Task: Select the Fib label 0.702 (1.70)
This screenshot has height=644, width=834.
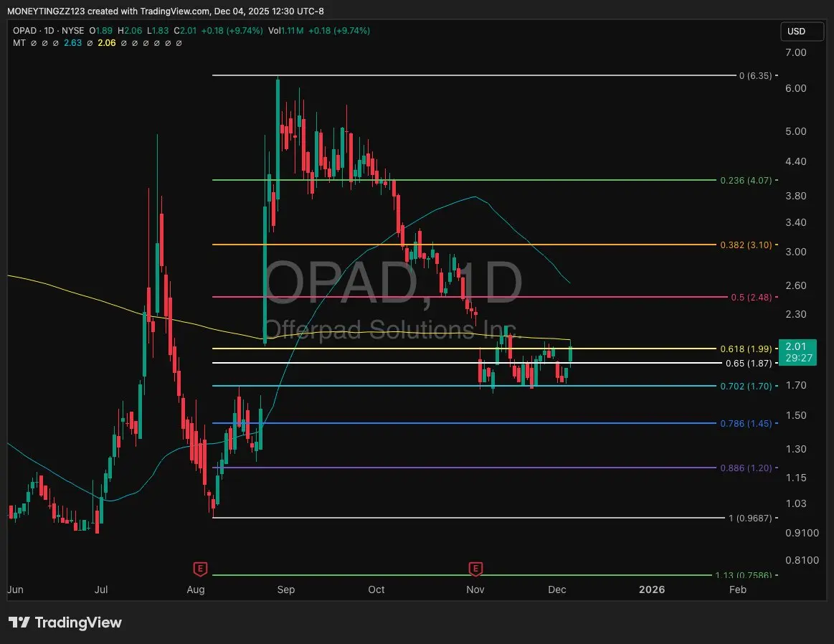Action: (746, 386)
